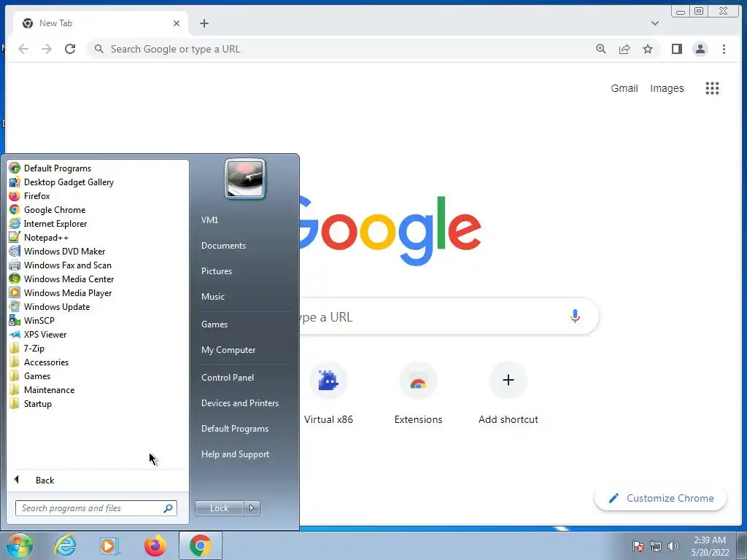747x560 pixels.
Task: Open Extensions shortcut tile
Action: [418, 393]
